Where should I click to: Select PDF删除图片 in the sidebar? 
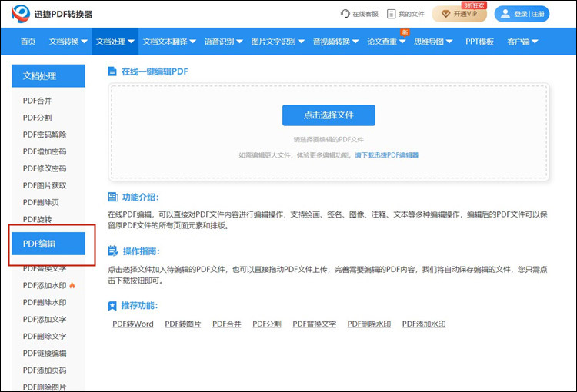[45, 387]
